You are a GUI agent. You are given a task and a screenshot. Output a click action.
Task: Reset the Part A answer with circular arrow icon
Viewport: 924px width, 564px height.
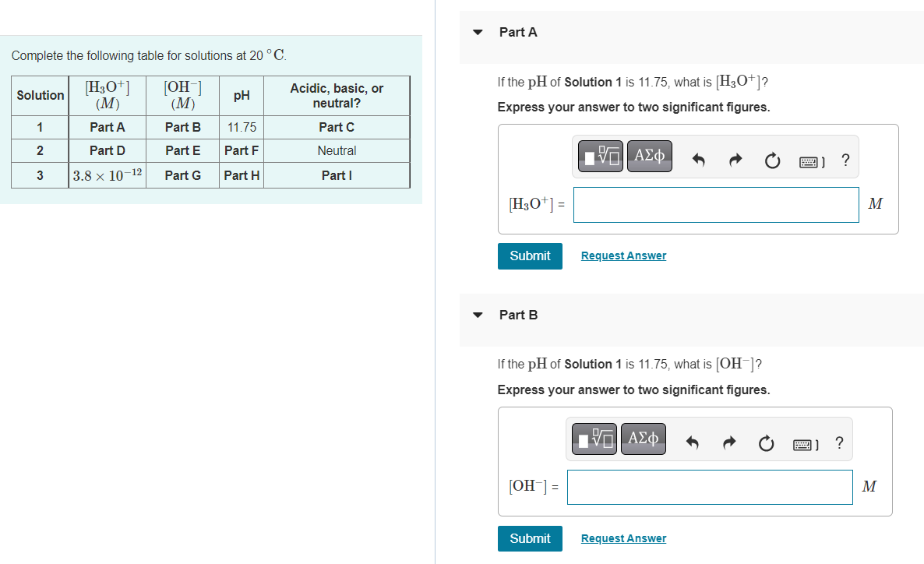point(771,159)
